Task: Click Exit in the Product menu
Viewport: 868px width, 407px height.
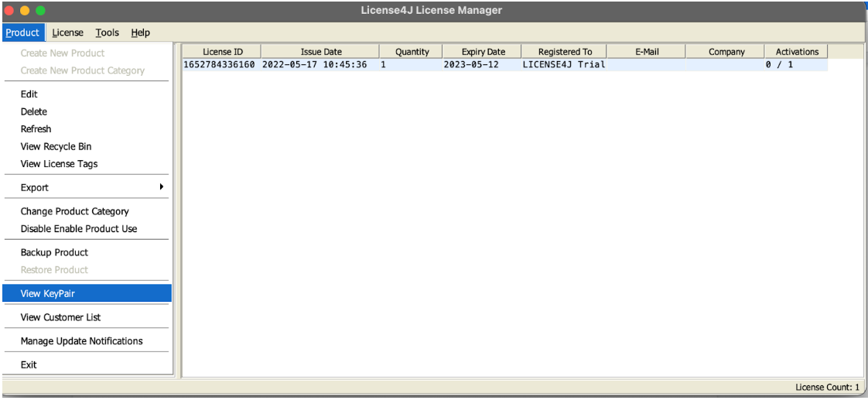Action: point(29,364)
